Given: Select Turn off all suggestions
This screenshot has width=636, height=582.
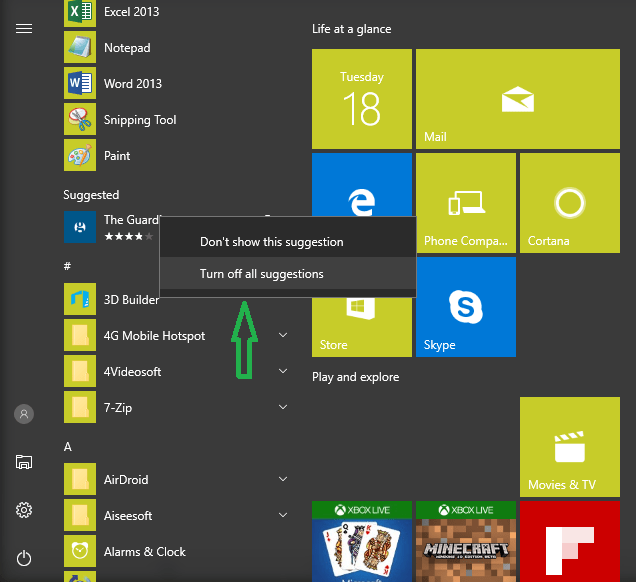Looking at the screenshot, I should tap(288, 273).
